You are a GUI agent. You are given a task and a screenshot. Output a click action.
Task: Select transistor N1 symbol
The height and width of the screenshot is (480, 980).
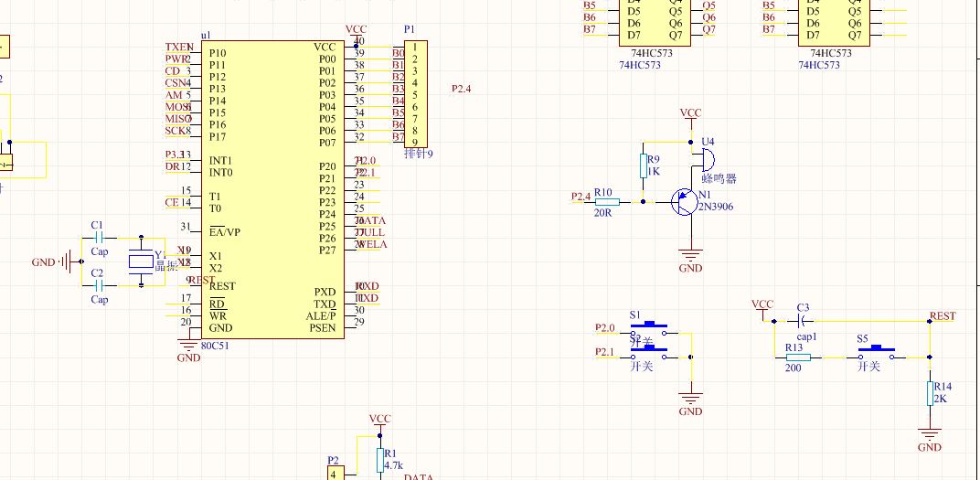coord(685,202)
